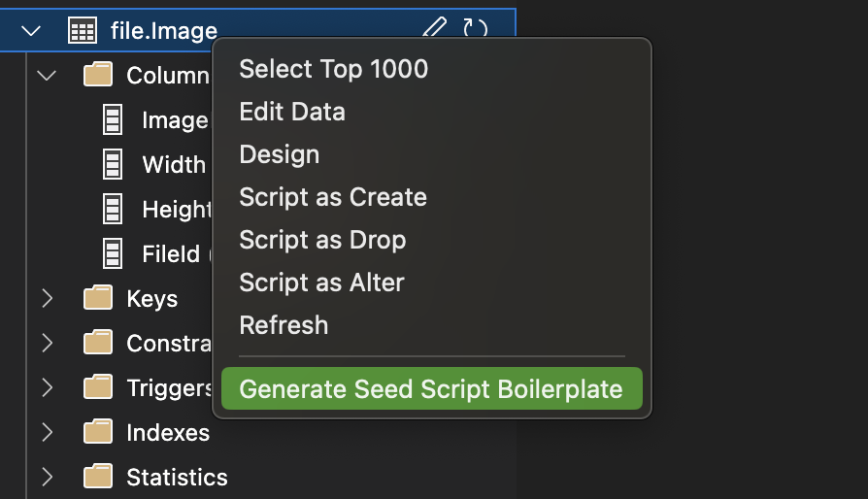Collapse the file.Image table node
868x499 pixels.
point(31,31)
